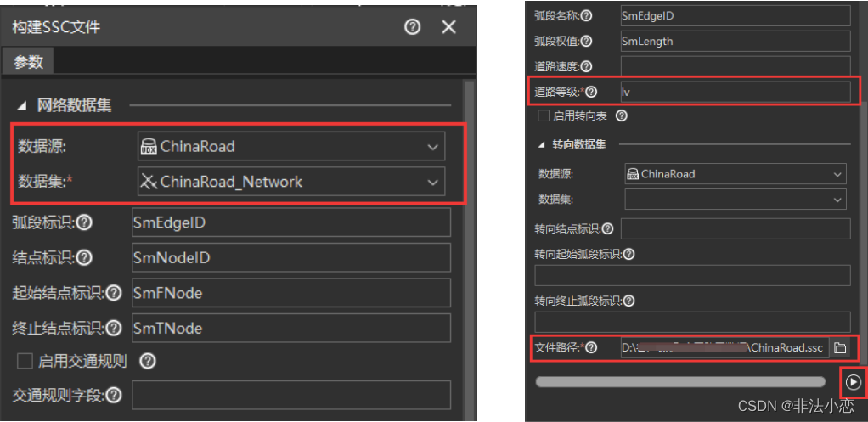Viewport: 868px width, 422px height.
Task: Click help icon beside 弧段名称
Action: click(x=586, y=15)
